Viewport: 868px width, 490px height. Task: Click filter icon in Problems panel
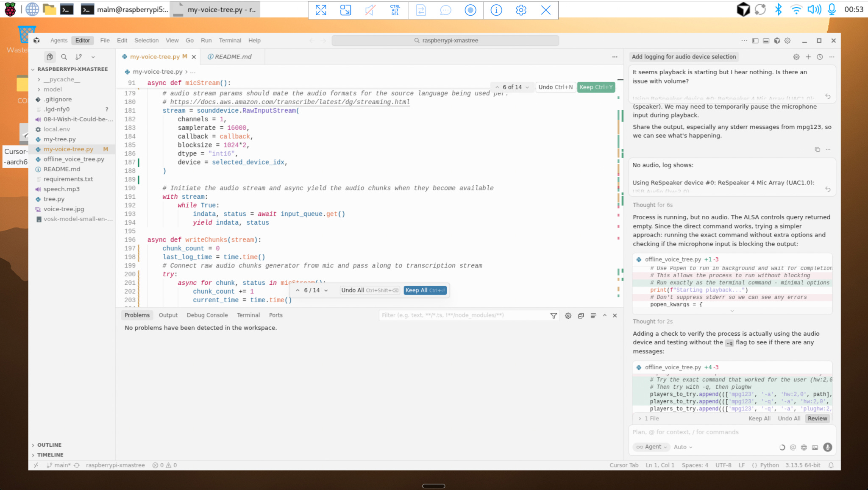point(554,315)
